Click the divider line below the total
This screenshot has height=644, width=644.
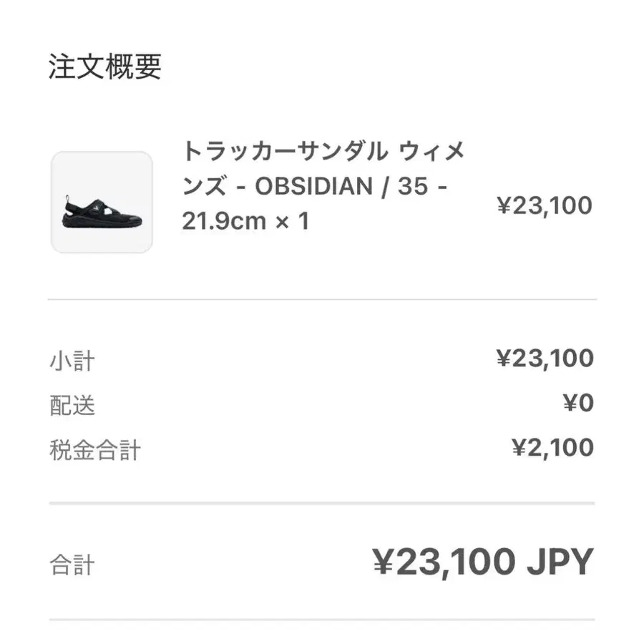point(322,620)
